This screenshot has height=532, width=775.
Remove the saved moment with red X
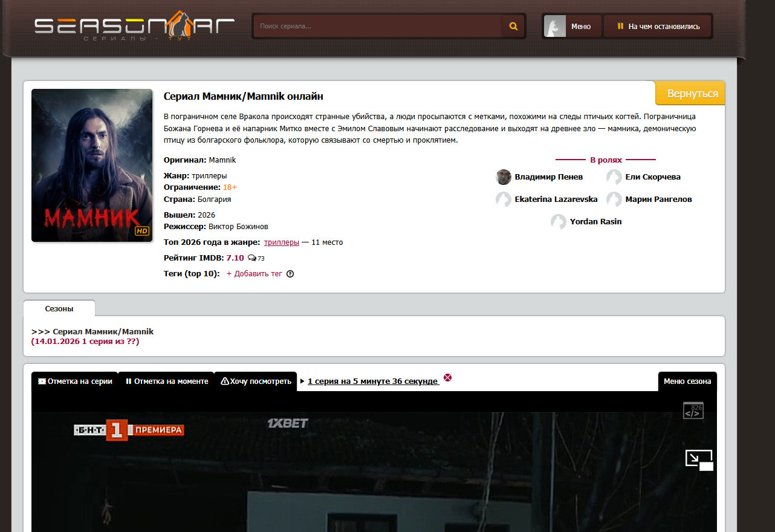click(x=447, y=378)
